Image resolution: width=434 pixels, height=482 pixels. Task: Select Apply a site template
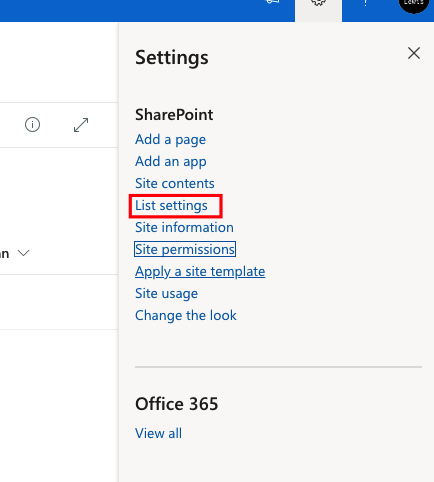[200, 272]
